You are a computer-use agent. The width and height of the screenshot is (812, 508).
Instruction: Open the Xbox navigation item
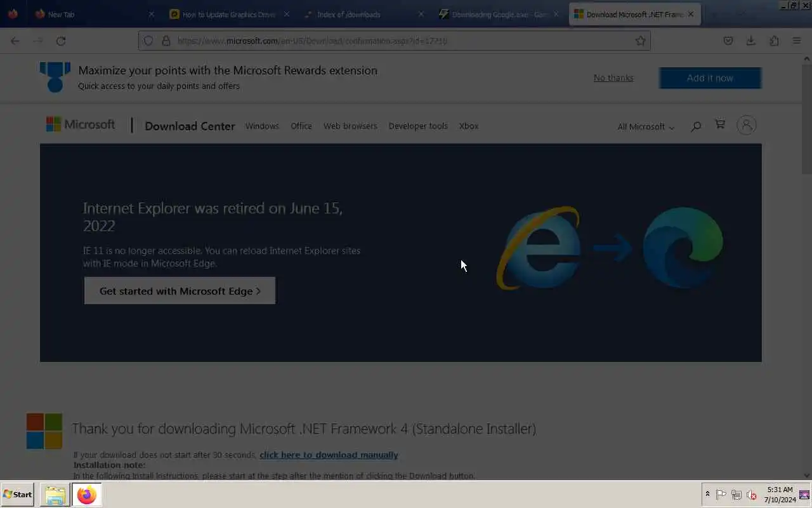pos(469,126)
